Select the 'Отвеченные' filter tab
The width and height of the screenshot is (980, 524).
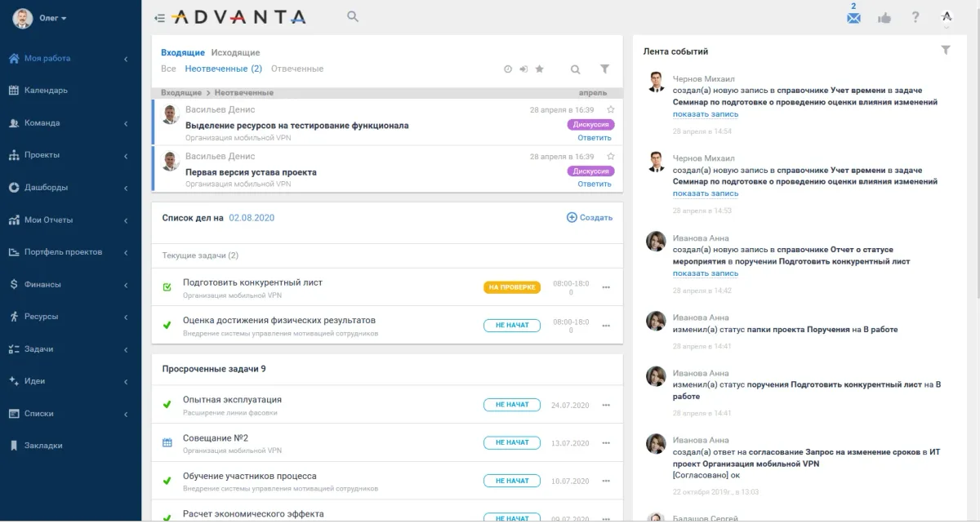click(297, 69)
